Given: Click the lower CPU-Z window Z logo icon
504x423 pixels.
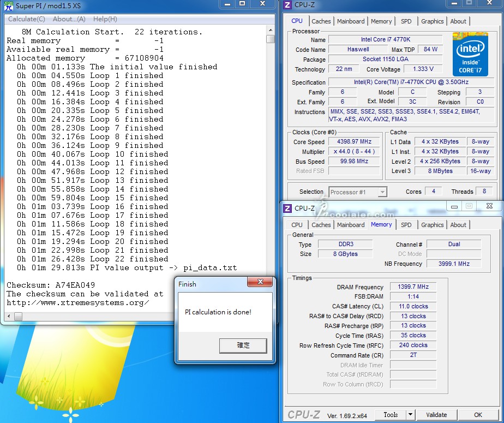Looking at the screenshot, I should coord(287,208).
